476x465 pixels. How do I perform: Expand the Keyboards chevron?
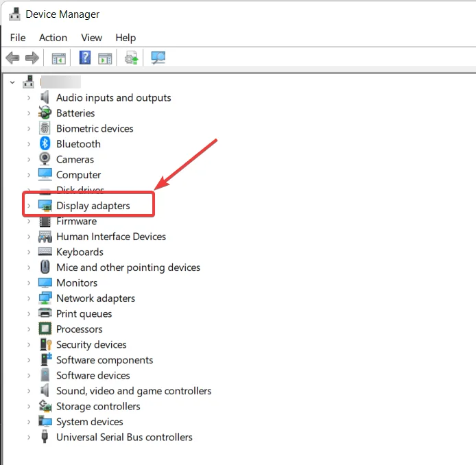(29, 252)
